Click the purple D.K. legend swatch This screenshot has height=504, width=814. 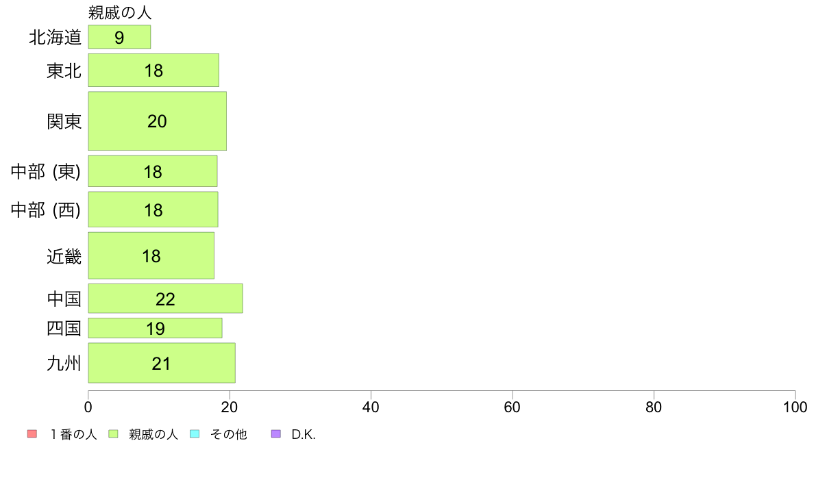point(276,434)
